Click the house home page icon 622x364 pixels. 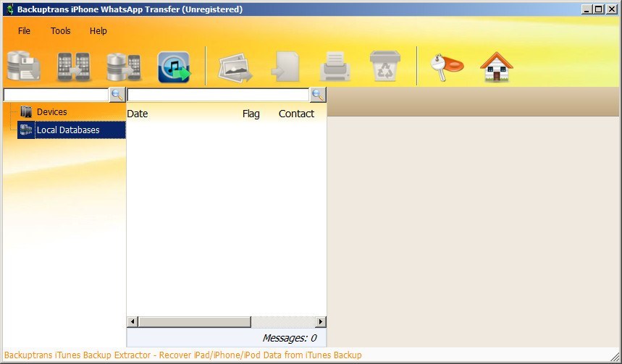point(497,67)
